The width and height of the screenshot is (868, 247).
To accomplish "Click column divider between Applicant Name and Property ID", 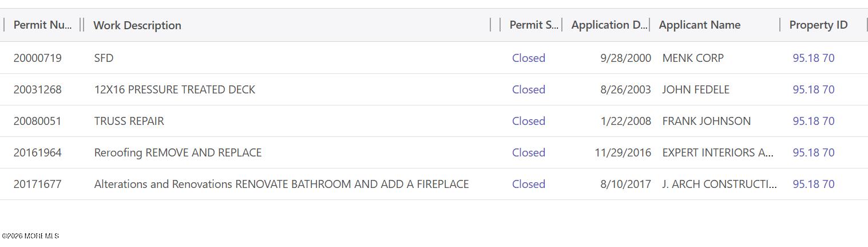I will 780,25.
